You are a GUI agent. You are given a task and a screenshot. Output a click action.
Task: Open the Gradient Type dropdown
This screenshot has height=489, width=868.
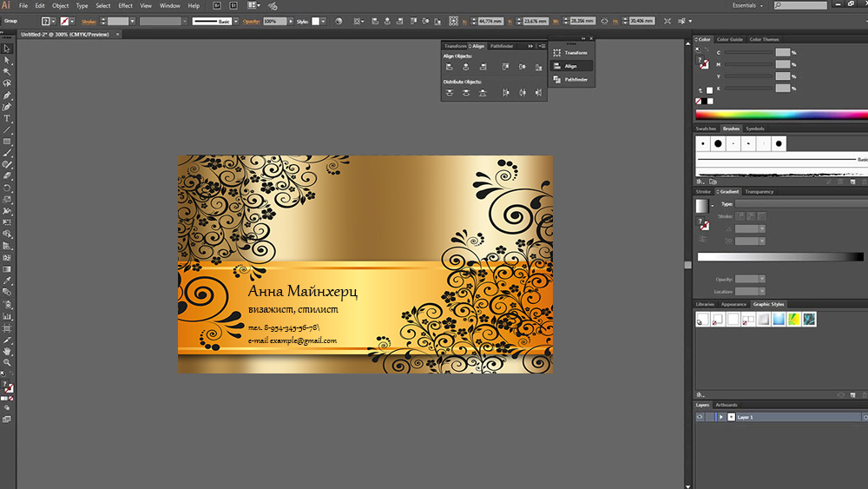click(799, 204)
